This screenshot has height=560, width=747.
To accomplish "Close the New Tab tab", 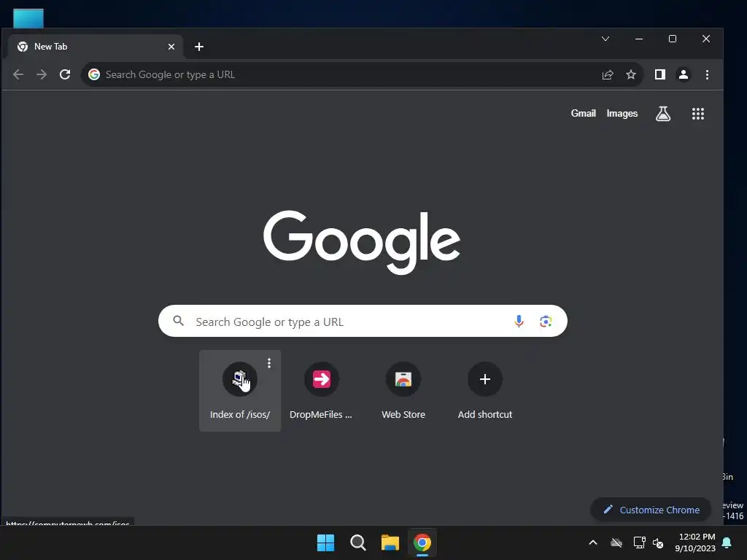I will click(171, 47).
